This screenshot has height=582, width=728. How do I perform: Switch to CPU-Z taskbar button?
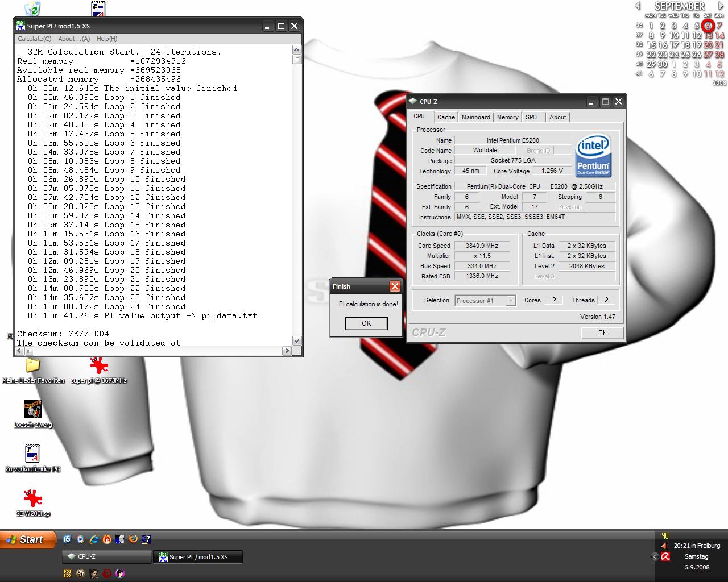click(107, 556)
